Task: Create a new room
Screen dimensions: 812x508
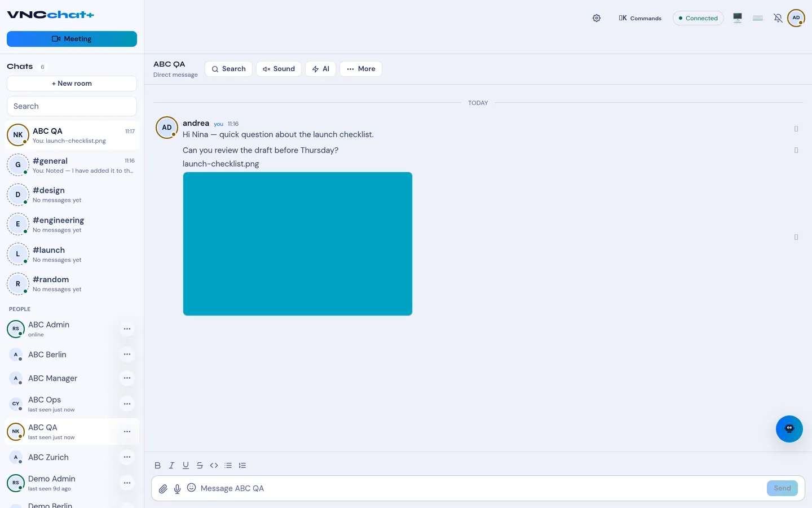Action: point(72,84)
